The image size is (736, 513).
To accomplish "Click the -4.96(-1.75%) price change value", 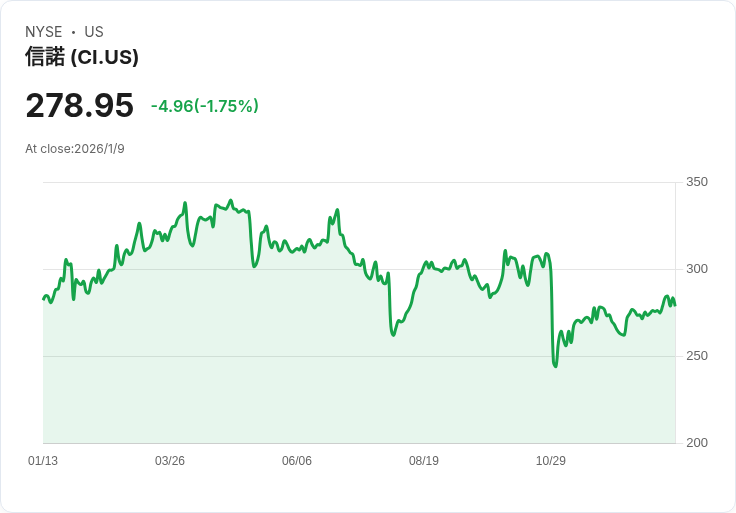I will click(x=205, y=106).
